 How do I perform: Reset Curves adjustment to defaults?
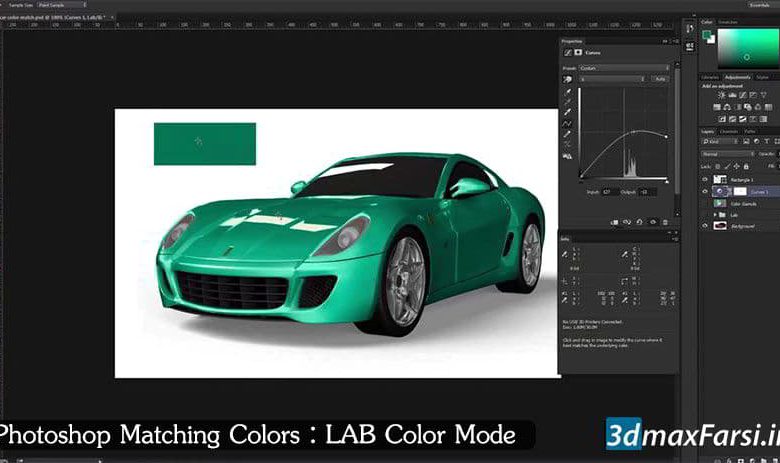coord(640,222)
